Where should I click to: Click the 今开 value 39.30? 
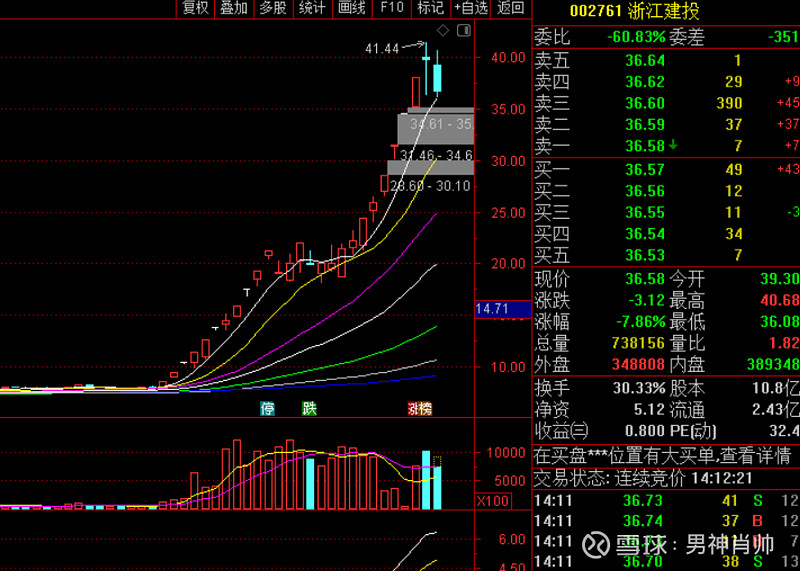[x=780, y=279]
